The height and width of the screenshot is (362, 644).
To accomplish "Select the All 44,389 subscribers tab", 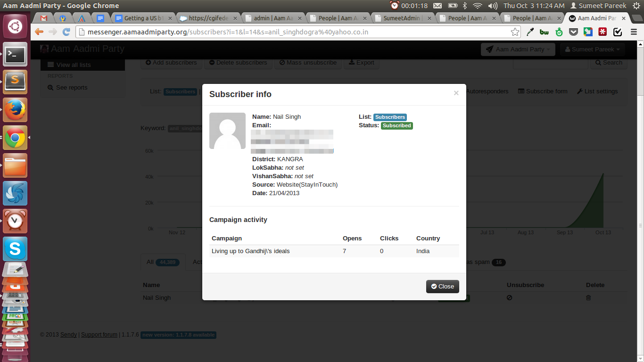I will pyautogui.click(x=163, y=262).
